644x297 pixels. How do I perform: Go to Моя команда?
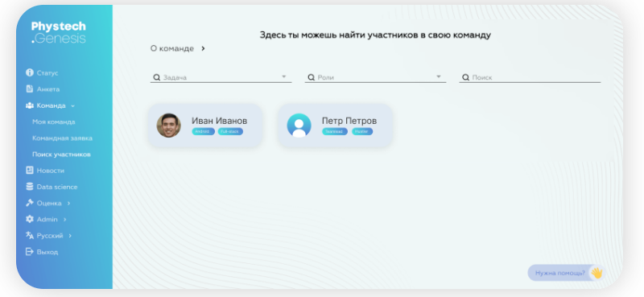point(54,122)
